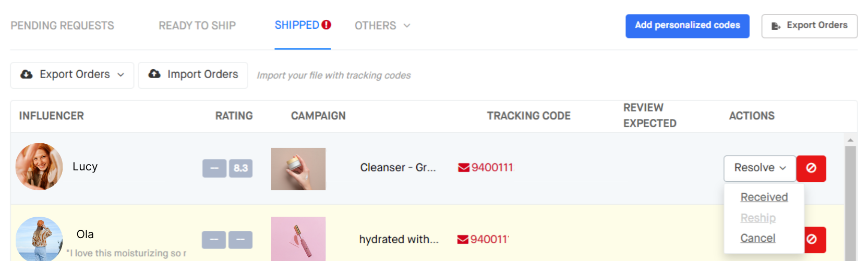This screenshot has width=868, height=261.
Task: Click the Import Orders button
Action: coord(193,75)
